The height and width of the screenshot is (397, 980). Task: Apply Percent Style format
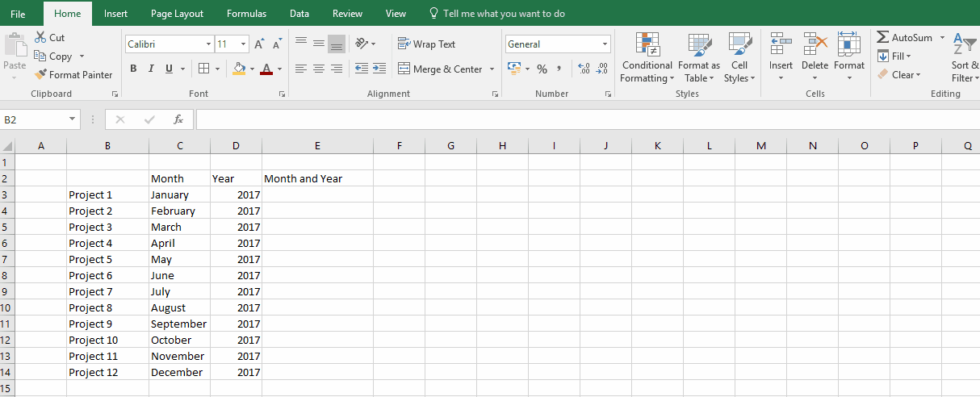point(542,69)
